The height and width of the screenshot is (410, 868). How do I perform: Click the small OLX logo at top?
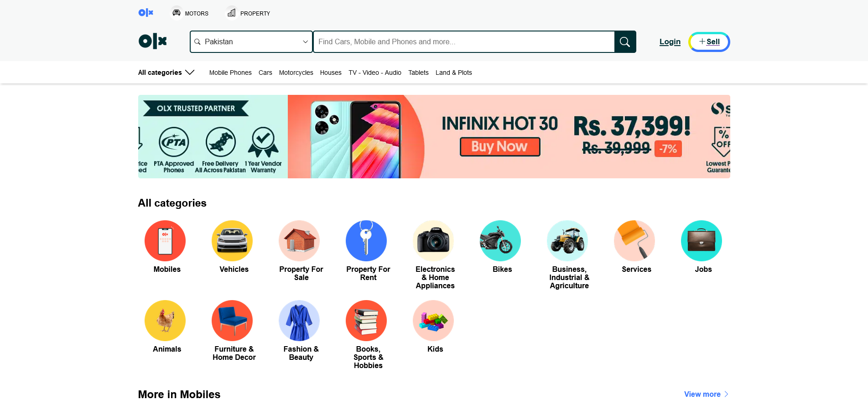[146, 13]
